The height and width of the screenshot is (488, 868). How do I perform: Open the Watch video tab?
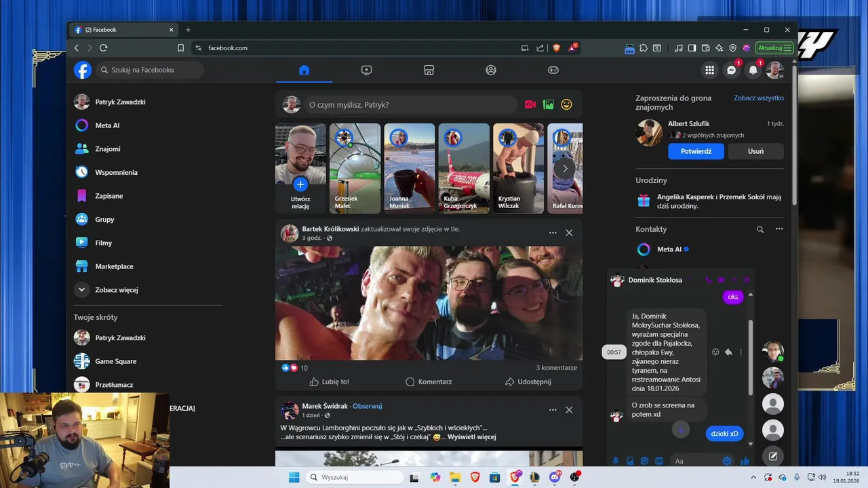(x=366, y=70)
